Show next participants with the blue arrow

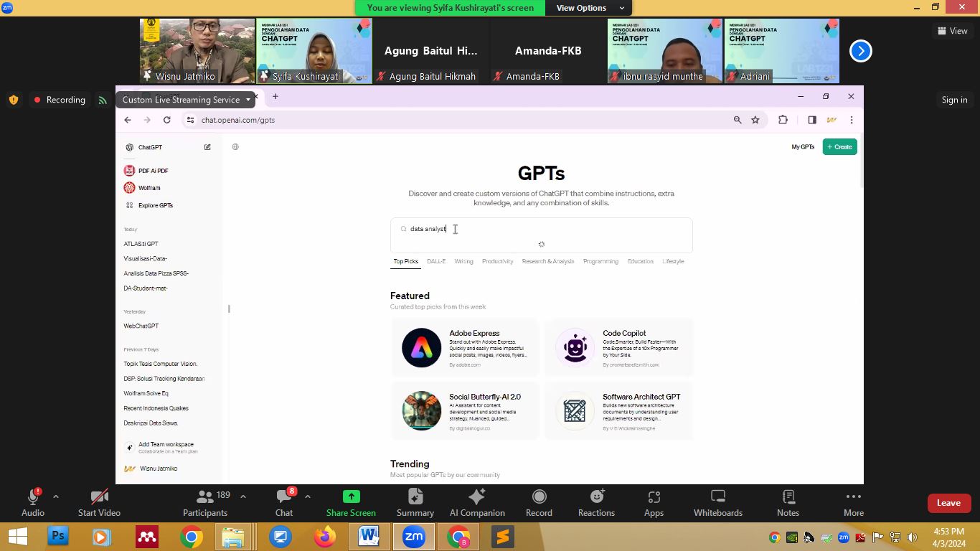point(860,51)
